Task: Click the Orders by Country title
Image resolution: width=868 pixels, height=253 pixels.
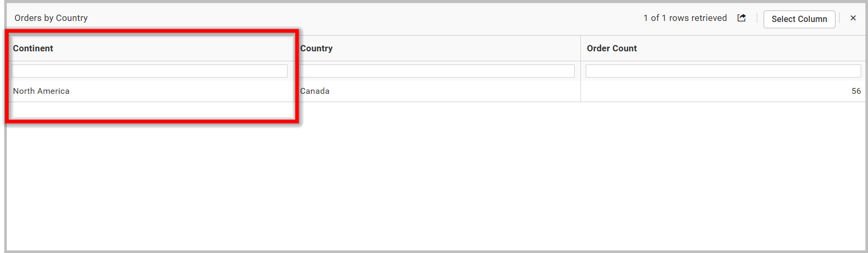Action: (51, 18)
